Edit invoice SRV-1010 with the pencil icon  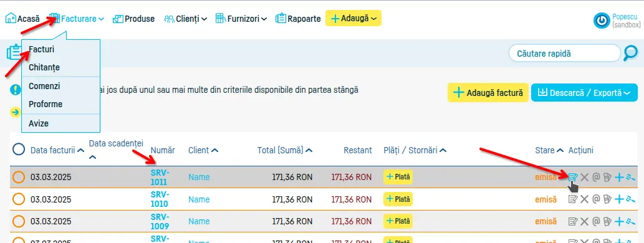tap(573, 199)
